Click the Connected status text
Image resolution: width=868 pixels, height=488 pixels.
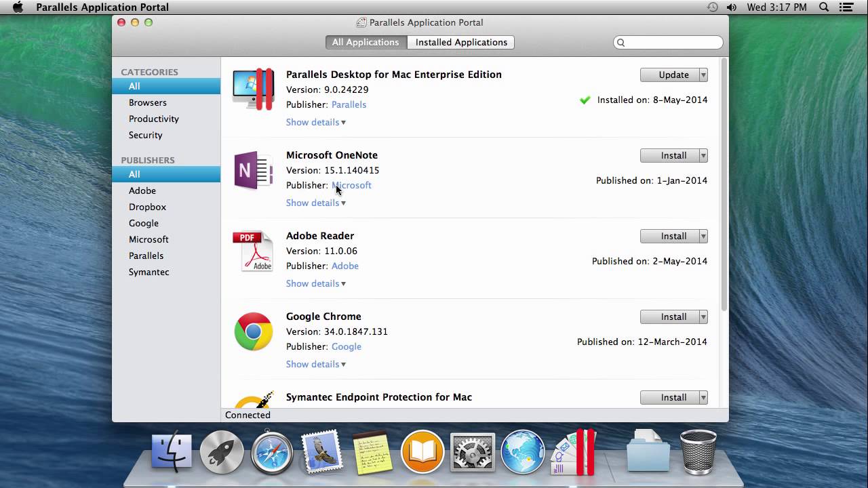click(248, 415)
